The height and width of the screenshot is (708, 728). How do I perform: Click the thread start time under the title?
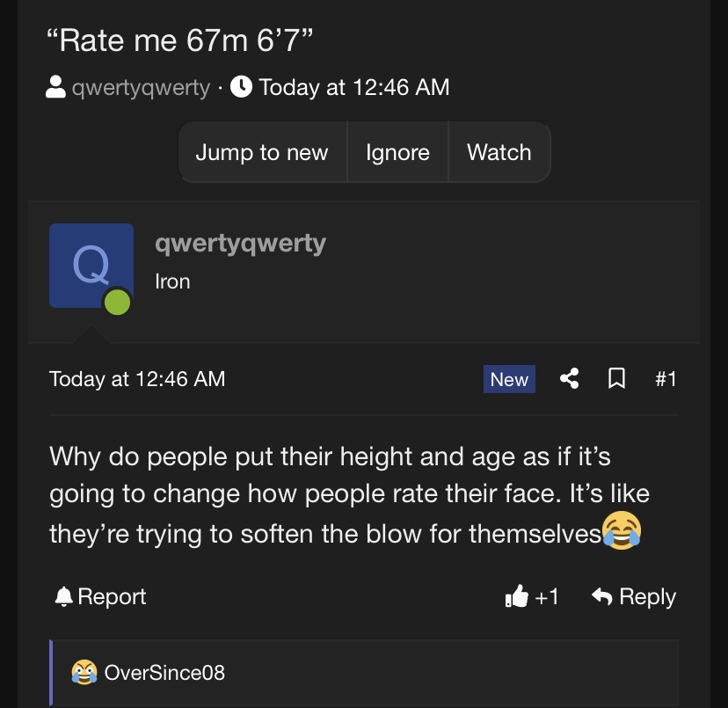[354, 87]
